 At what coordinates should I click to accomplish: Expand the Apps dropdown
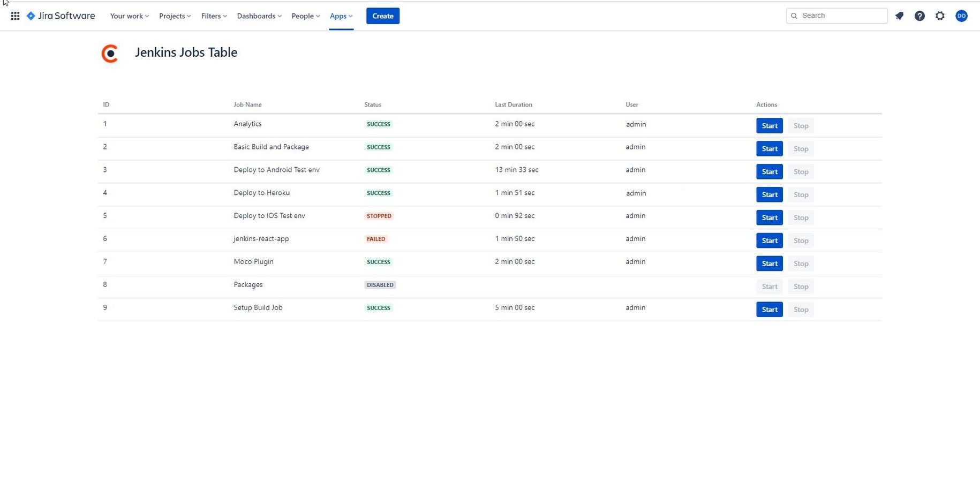tap(341, 16)
